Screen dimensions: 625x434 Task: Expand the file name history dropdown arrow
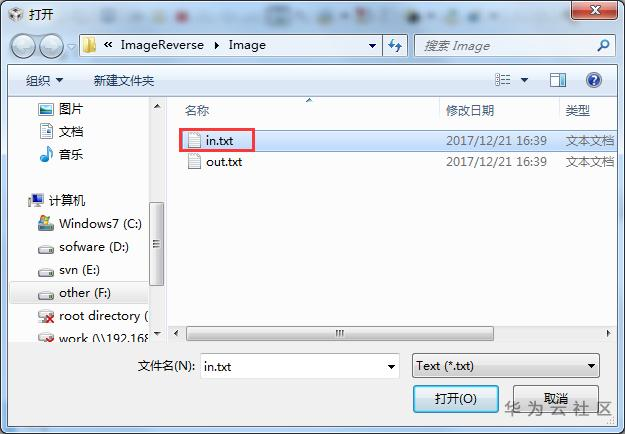pyautogui.click(x=391, y=366)
